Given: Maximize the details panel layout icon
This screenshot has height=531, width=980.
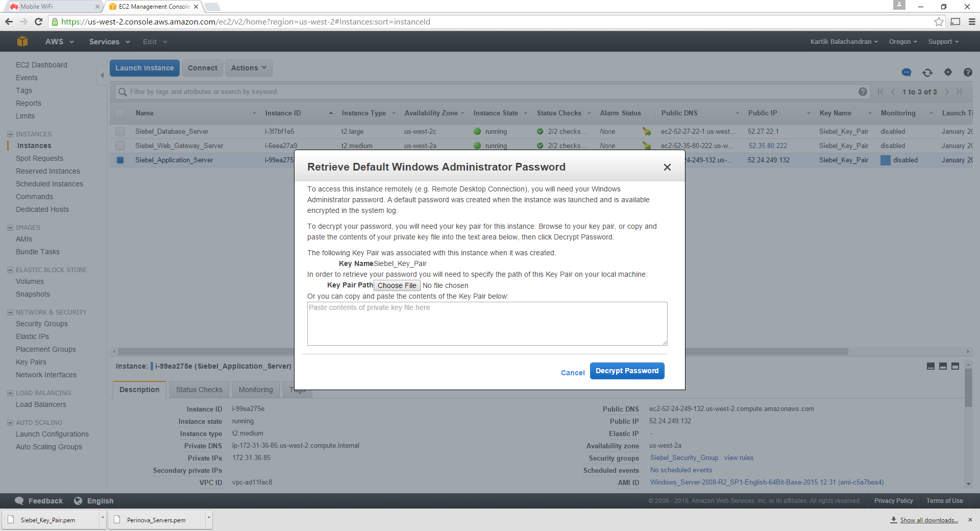Looking at the screenshot, I should tap(955, 366).
